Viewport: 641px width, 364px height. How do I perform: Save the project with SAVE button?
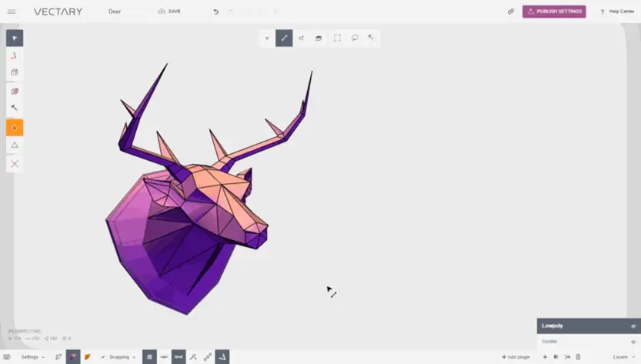click(x=169, y=12)
